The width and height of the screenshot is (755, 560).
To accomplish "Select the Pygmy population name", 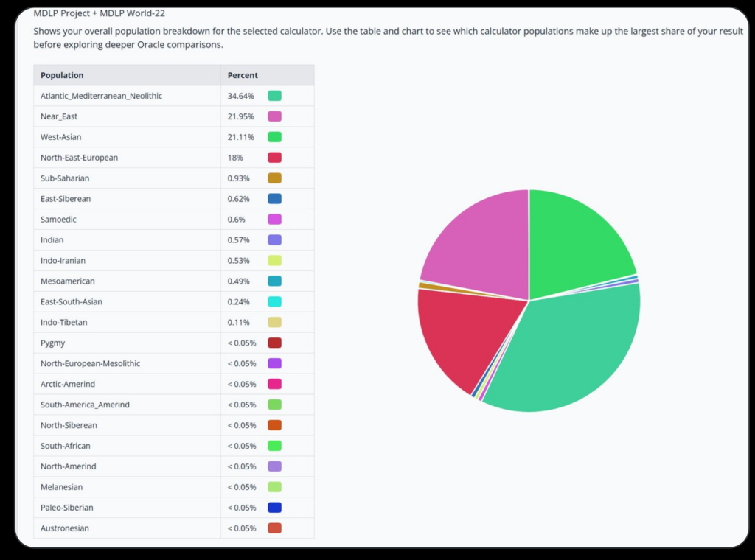I will point(52,343).
